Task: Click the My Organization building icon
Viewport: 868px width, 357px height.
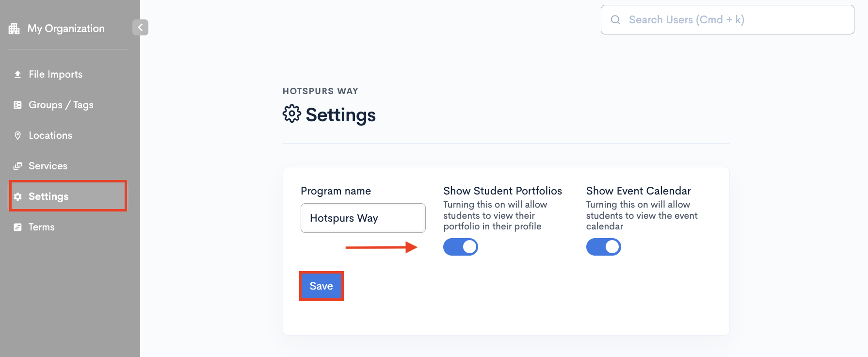Action: 15,28
